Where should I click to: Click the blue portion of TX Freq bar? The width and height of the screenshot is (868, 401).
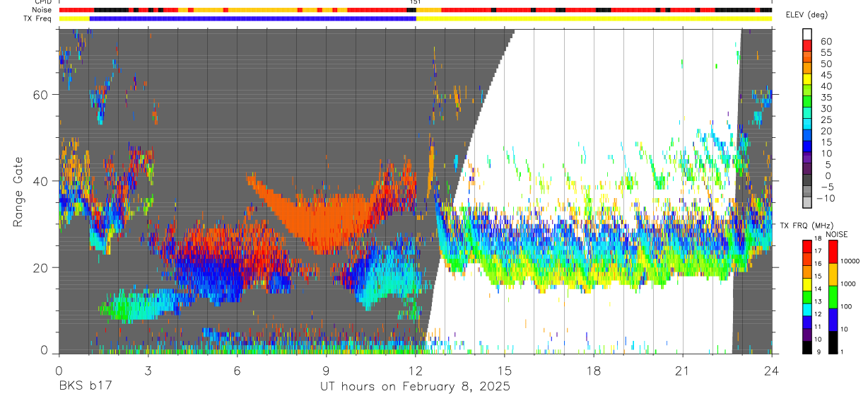[253, 18]
